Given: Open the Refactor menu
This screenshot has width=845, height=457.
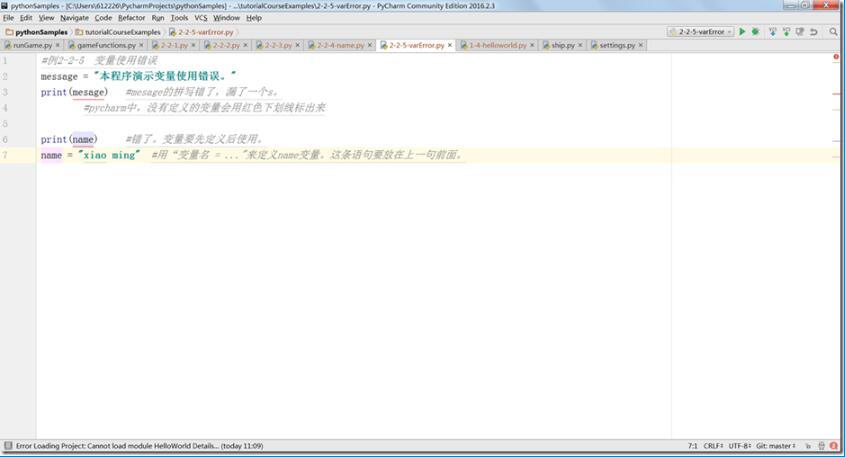Looking at the screenshot, I should coord(131,18).
